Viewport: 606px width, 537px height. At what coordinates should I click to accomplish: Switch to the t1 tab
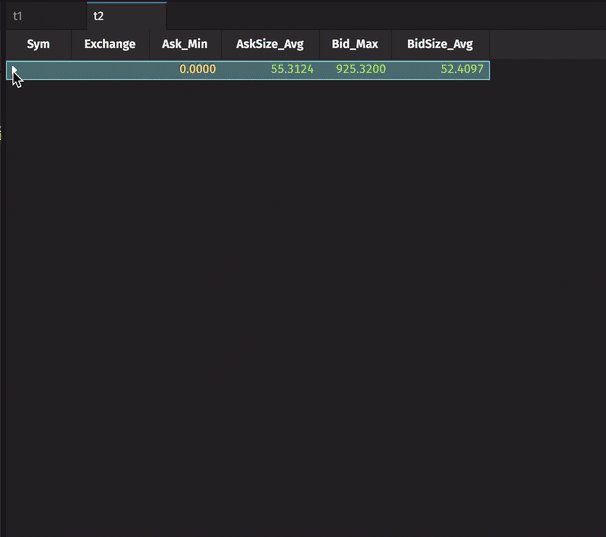18,16
